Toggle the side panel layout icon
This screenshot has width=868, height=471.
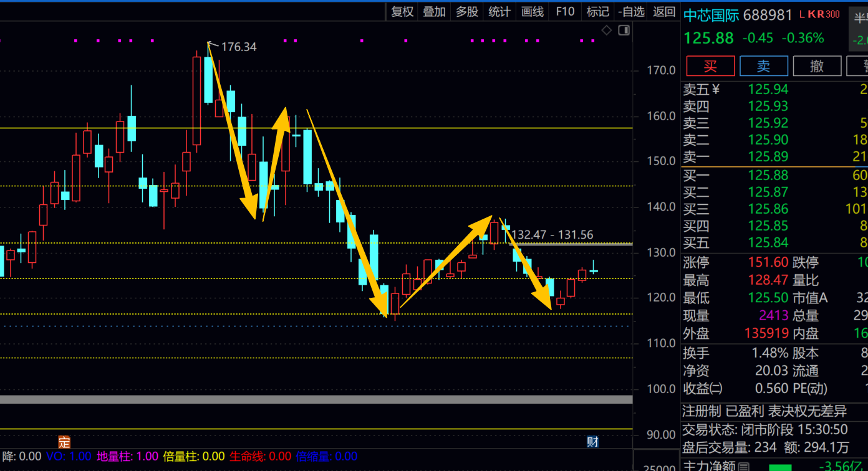tap(624, 30)
